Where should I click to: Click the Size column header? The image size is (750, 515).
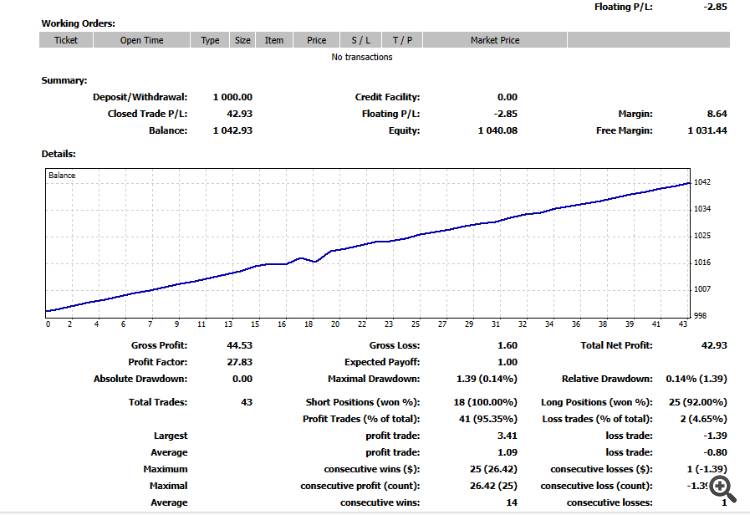coord(243,40)
